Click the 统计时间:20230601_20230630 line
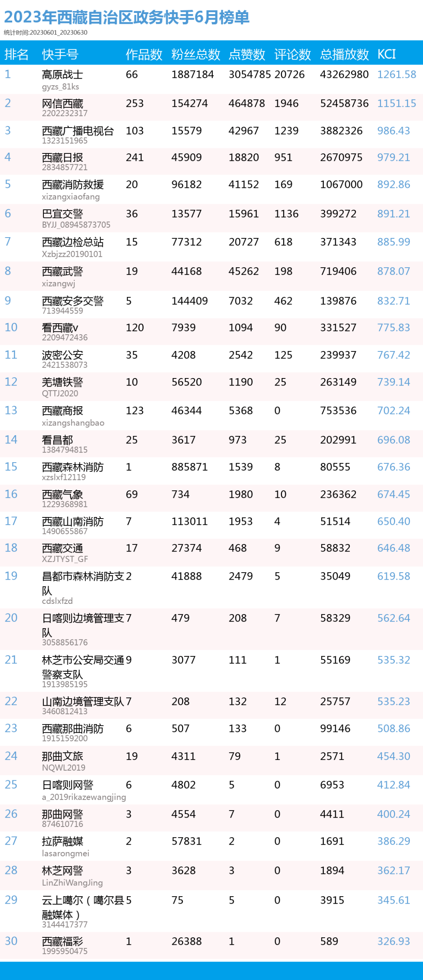 (x=45, y=32)
